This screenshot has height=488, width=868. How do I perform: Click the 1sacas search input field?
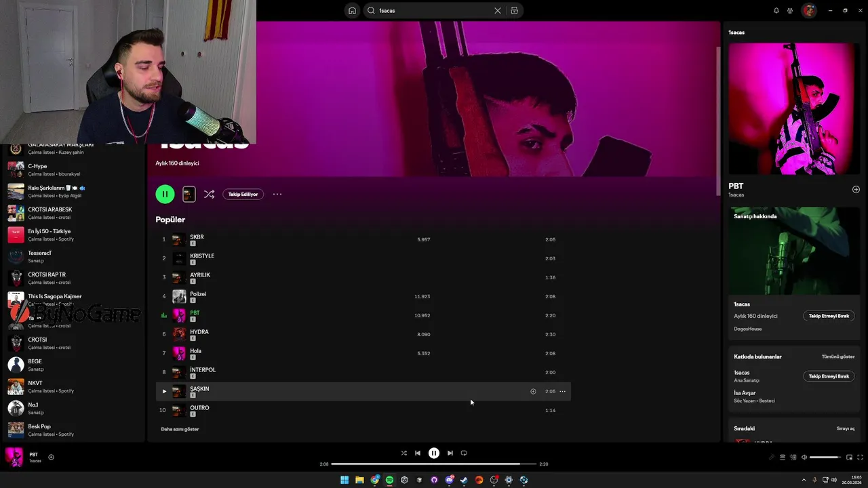click(x=434, y=10)
